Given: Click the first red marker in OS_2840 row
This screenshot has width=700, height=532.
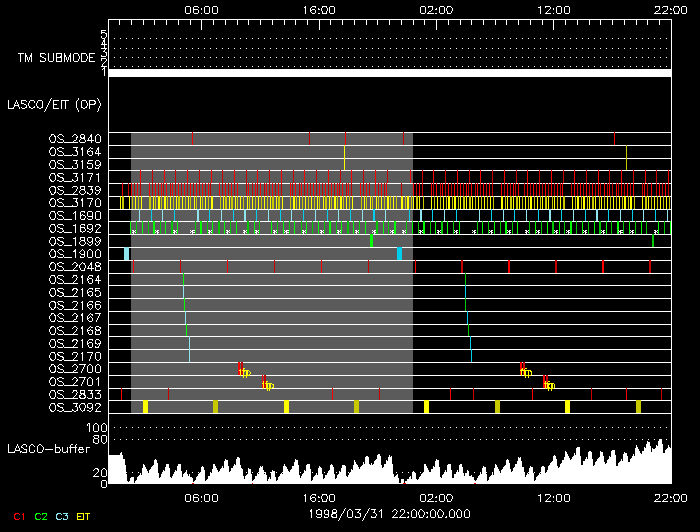Looking at the screenshot, I should click(192, 138).
